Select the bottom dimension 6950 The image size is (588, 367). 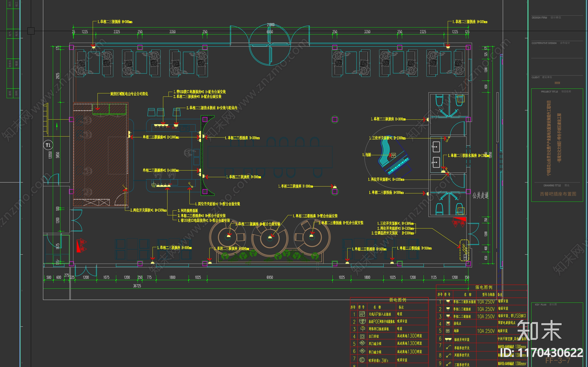coord(270,277)
